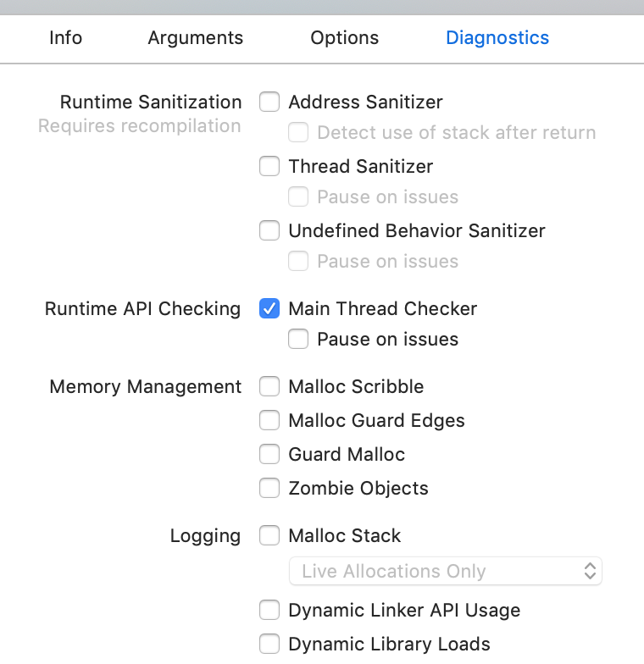Check the Guard Malloc option
Viewport: 644px width, 664px height.
269,454
